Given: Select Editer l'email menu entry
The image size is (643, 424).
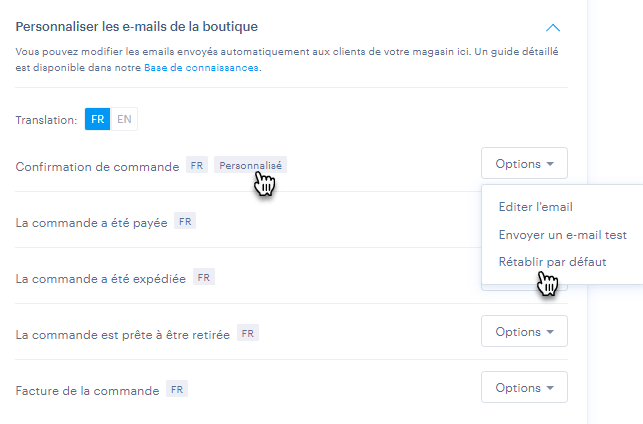Looking at the screenshot, I should 536,207.
